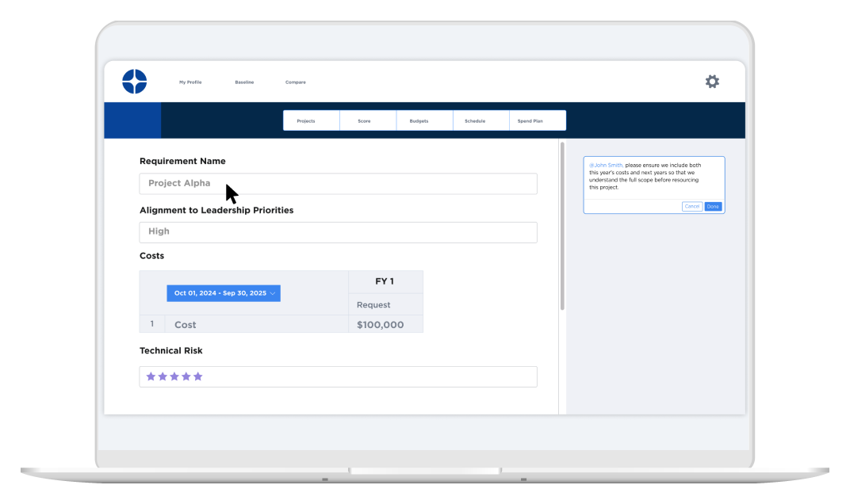
Task: Click the Requirement Name field showing Project Alpha
Action: click(339, 183)
